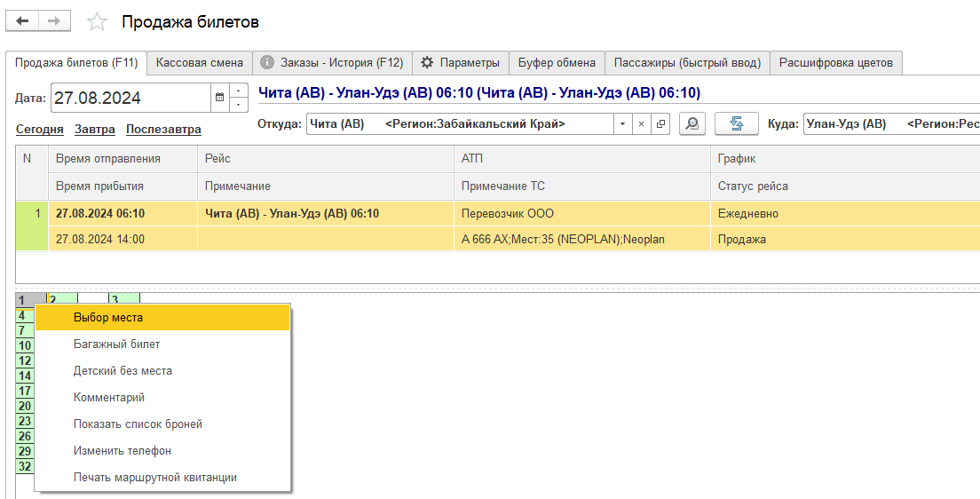Screen dimensions: 980x499
Task: Add page to favorites with star icon
Action: pos(97,22)
